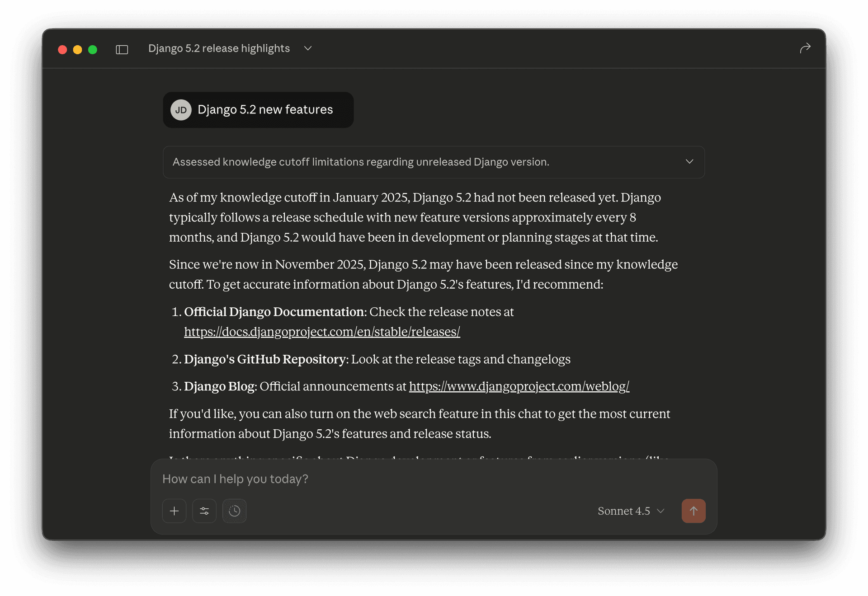Attach a file with the plus icon
The width and height of the screenshot is (868, 596).
pos(174,511)
